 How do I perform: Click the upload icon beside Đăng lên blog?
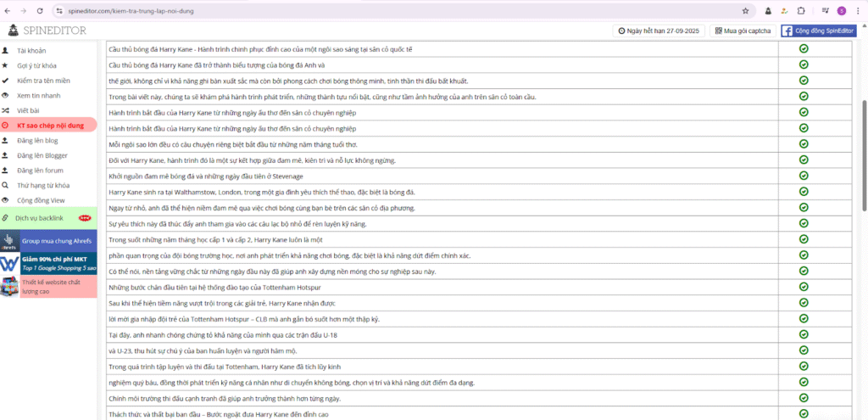(x=5, y=140)
